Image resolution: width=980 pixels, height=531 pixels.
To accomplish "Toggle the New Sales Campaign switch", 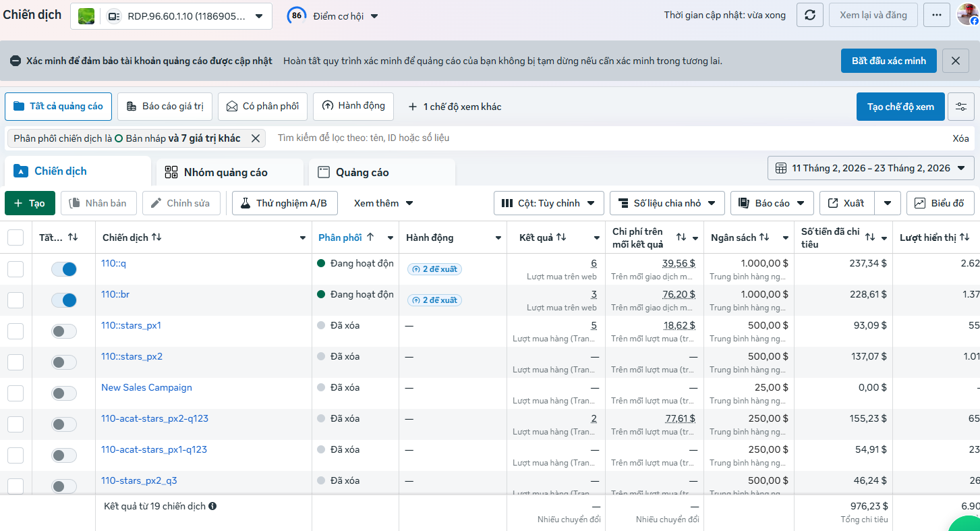I will [64, 393].
